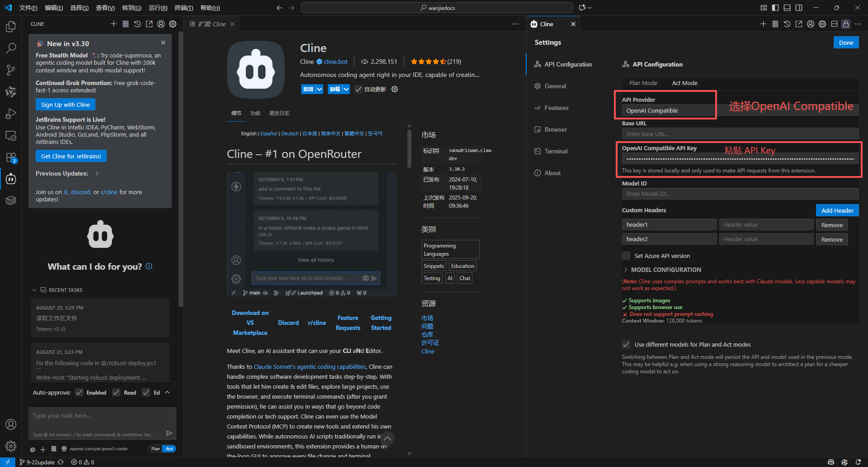Screen dimensions: 868x467
Task: Open the Manage gear at bottom of activity bar
Action: point(11,446)
